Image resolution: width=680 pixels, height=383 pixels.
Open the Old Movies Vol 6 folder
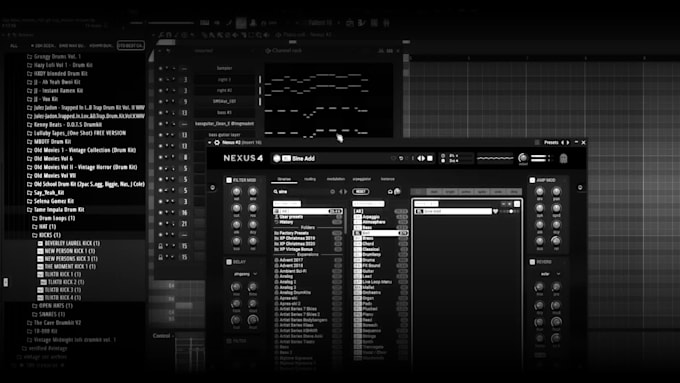50,158
